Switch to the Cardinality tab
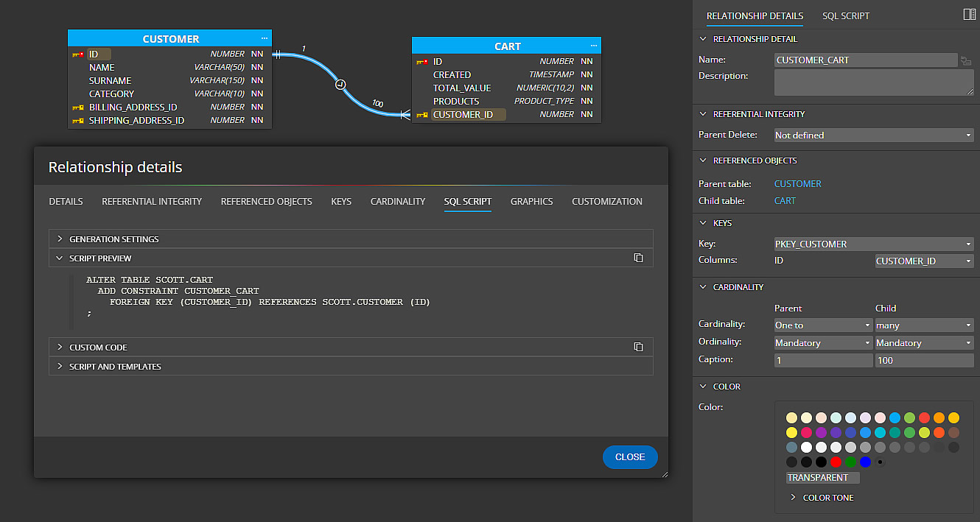980x522 pixels. point(398,202)
